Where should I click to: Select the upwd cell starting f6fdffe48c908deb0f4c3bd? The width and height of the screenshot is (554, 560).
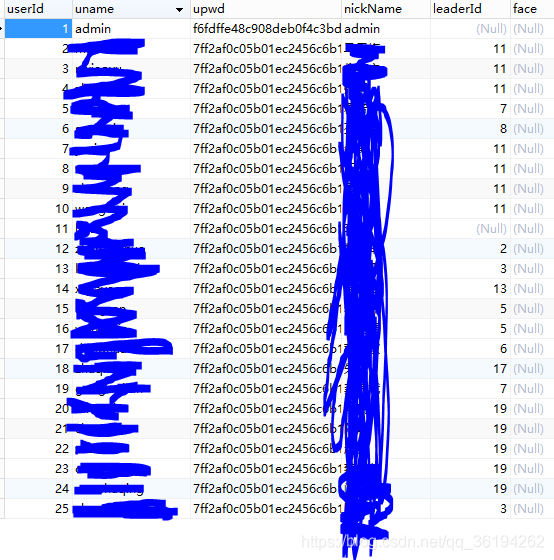tap(266, 29)
